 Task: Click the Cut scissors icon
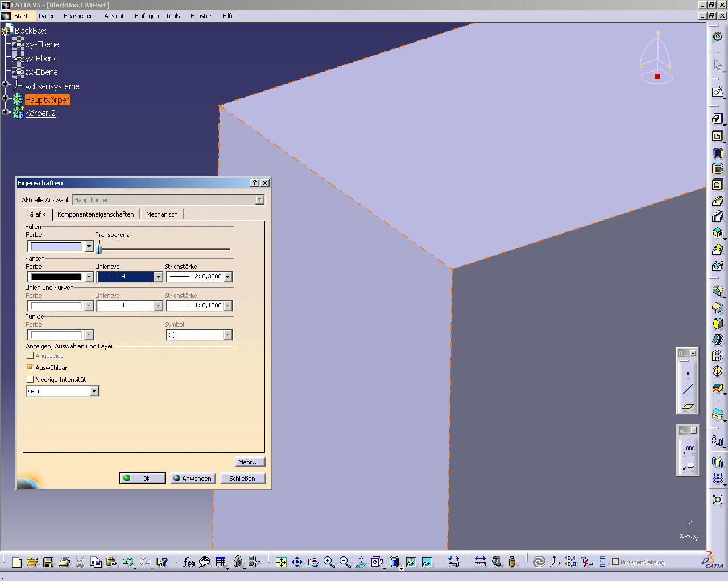80,562
